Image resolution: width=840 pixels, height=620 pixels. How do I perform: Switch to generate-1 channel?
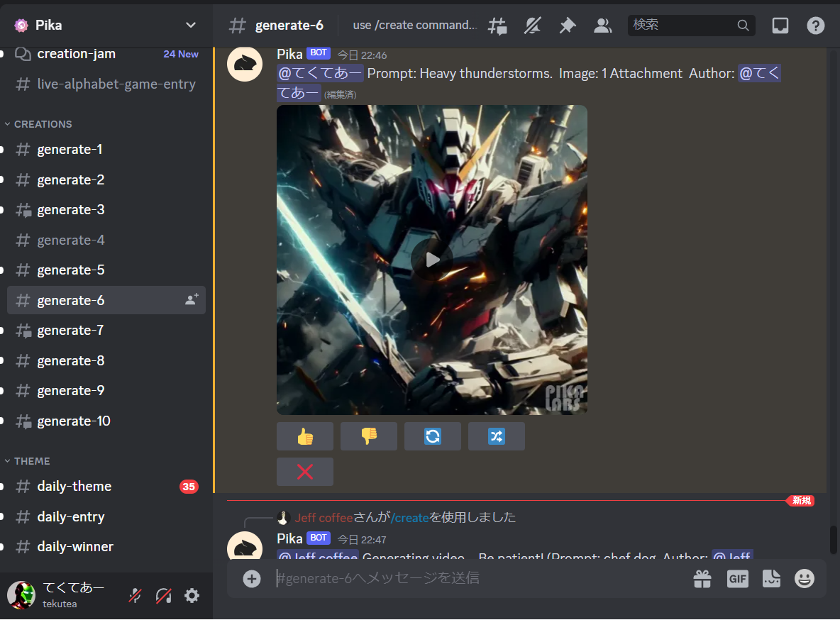pyautogui.click(x=106, y=150)
